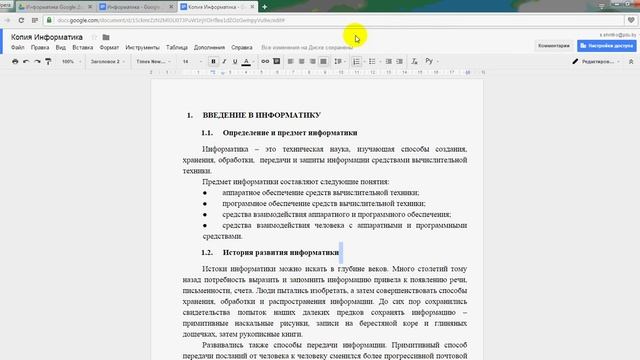Center align the text
Viewport: 640px width, 360px height.
coord(302,62)
